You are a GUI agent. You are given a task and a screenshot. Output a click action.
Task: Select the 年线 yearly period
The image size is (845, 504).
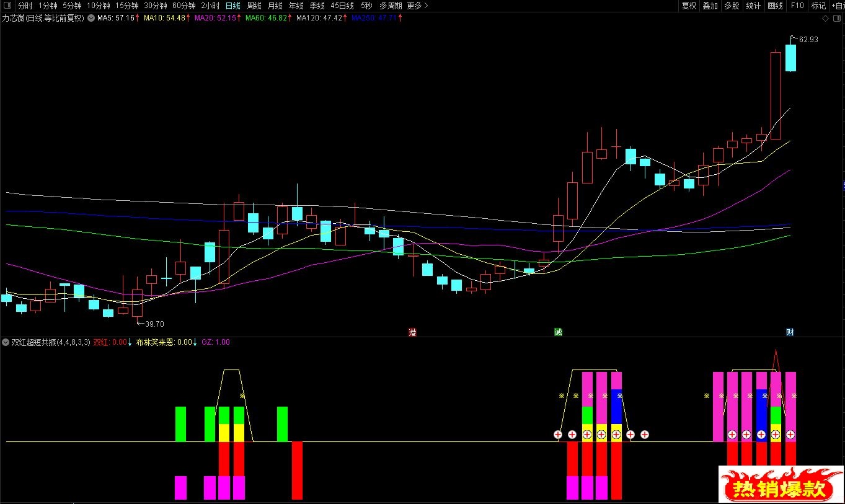296,6
